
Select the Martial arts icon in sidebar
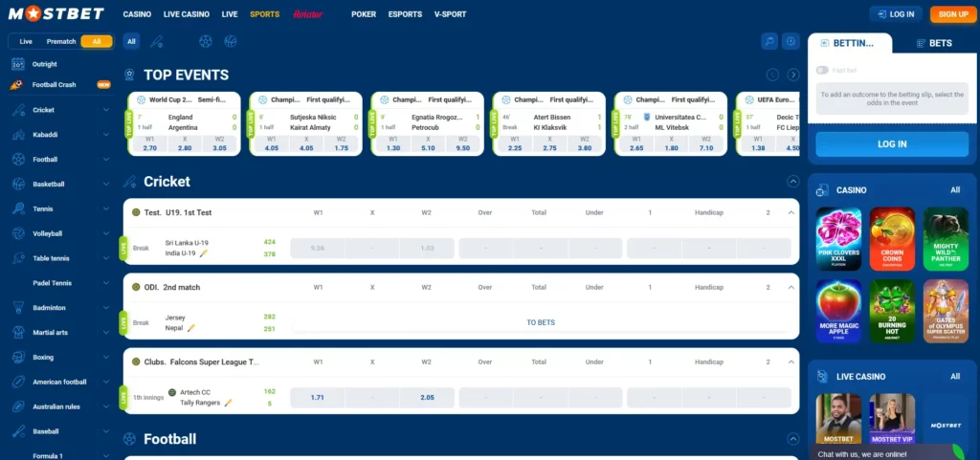click(x=18, y=333)
